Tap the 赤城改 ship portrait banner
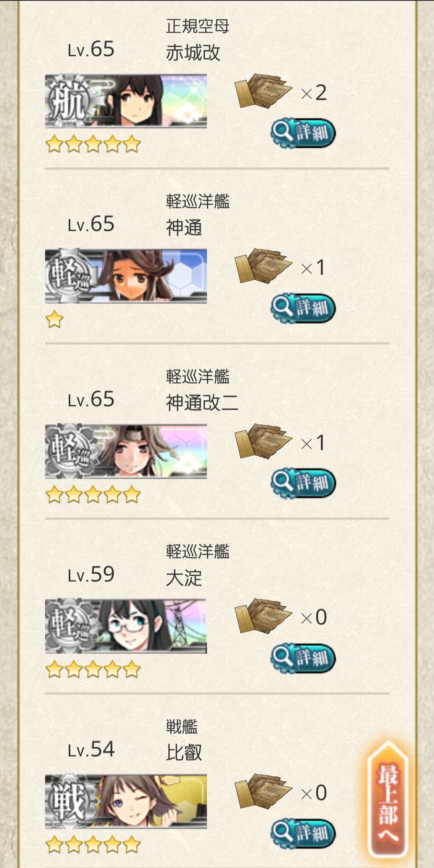The image size is (434, 868). tap(126, 101)
